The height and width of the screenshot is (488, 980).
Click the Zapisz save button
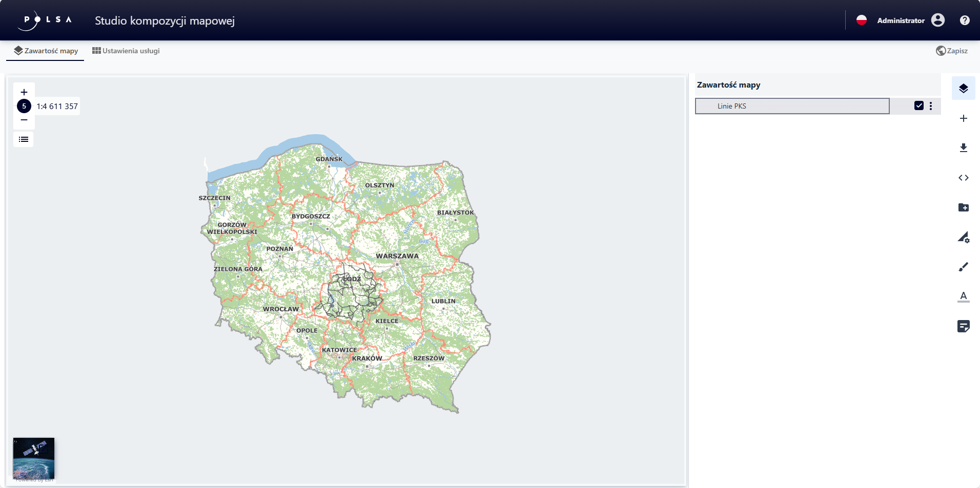click(952, 51)
